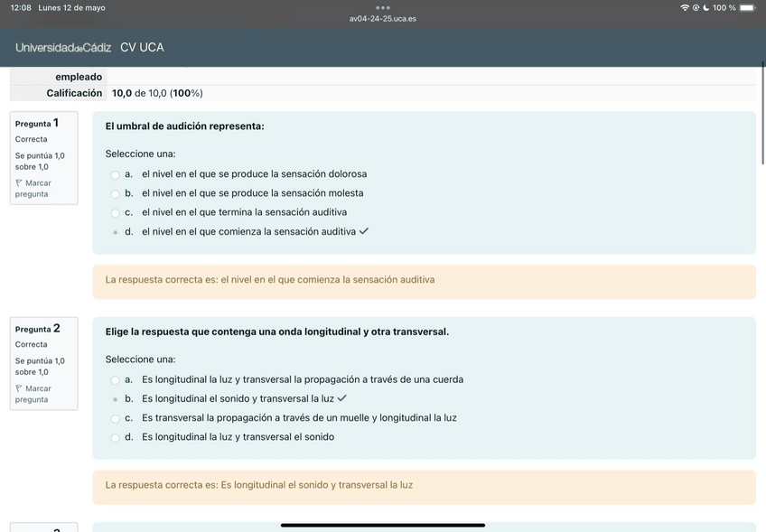Open the CV UCA home link
766x532 pixels.
pyautogui.click(x=142, y=47)
